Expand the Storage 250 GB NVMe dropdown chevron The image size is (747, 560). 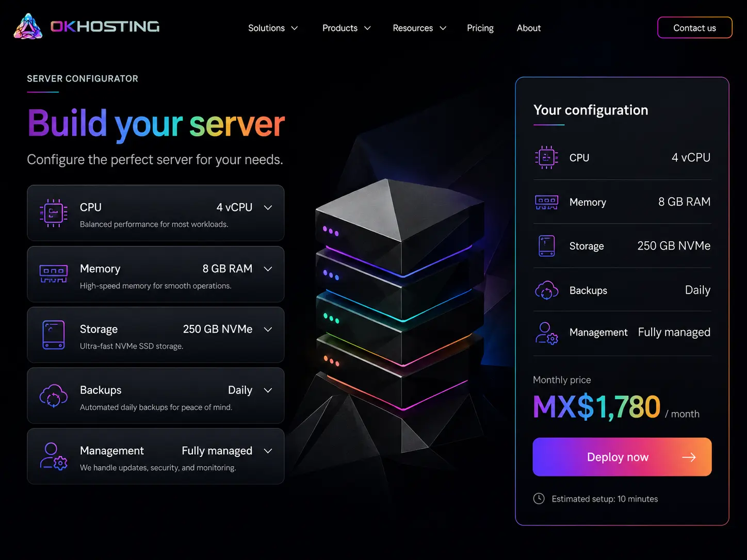pyautogui.click(x=268, y=330)
